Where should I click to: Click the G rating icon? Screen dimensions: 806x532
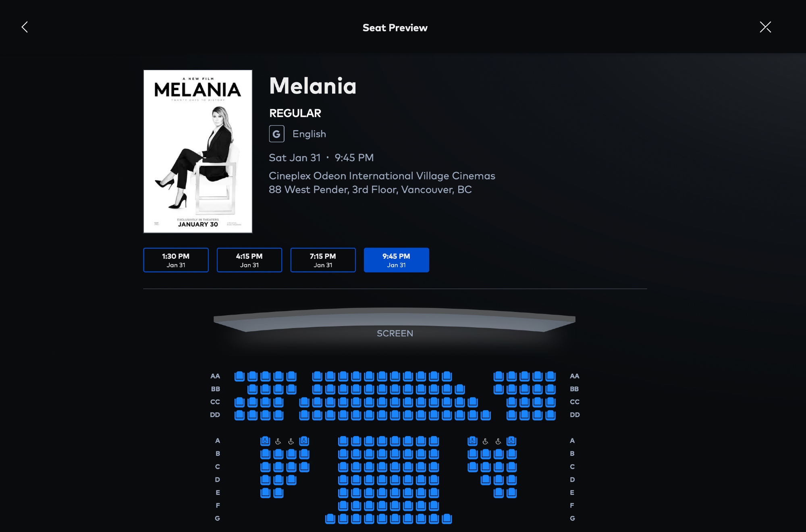pyautogui.click(x=276, y=134)
